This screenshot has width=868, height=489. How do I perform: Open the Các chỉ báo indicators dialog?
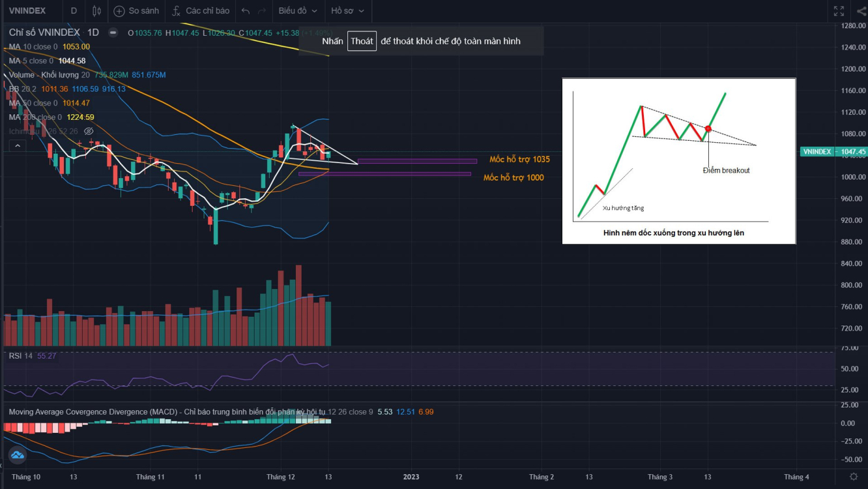click(201, 11)
